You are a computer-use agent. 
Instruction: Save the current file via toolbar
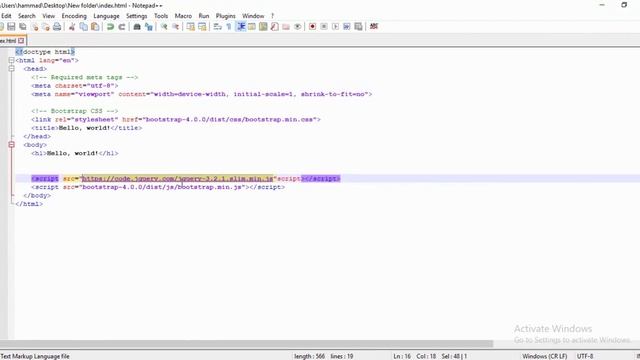coord(11,27)
